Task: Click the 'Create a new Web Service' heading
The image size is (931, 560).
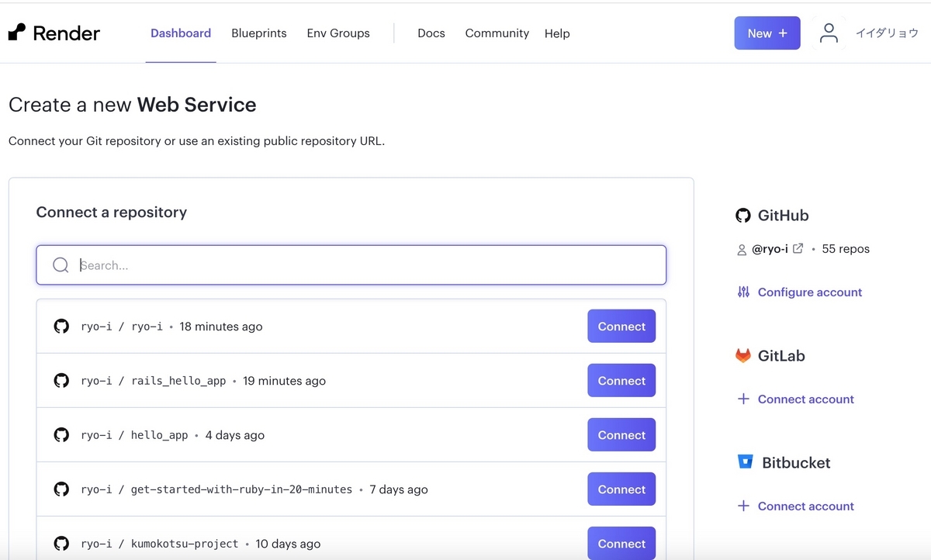Action: tap(133, 105)
